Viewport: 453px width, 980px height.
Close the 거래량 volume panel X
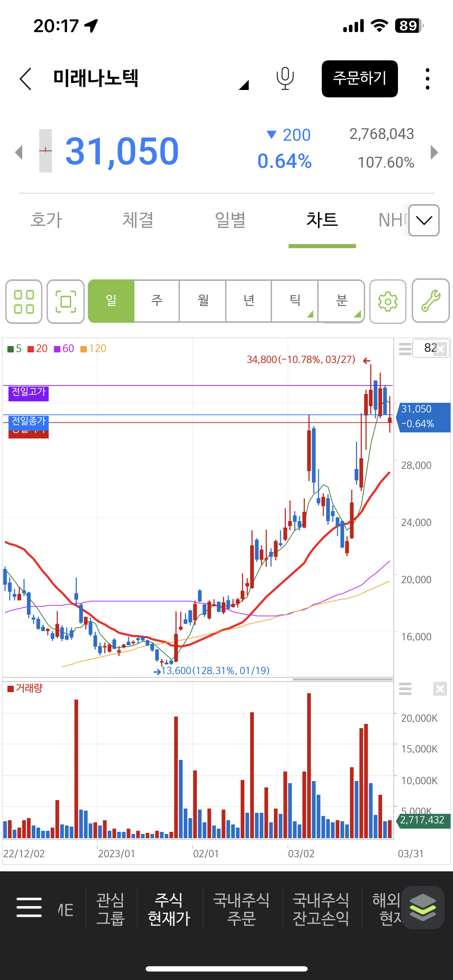coord(440,689)
